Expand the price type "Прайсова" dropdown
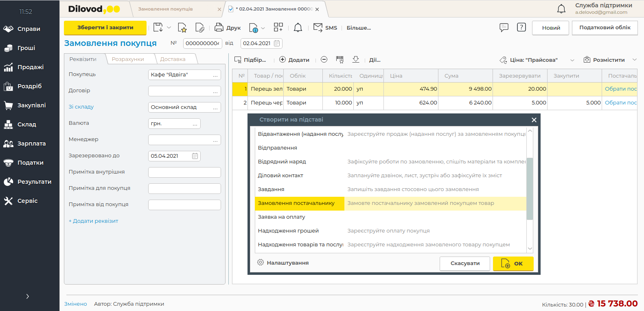 [x=572, y=60]
